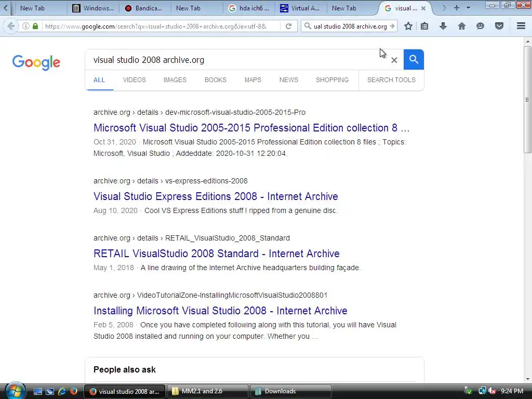Click the 9:24 PM system clock

coord(512,391)
